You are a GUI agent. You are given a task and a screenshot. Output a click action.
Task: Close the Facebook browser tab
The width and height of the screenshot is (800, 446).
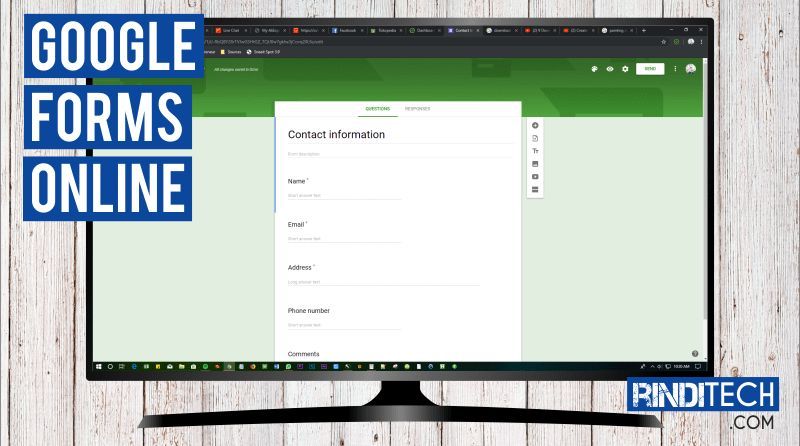[362, 31]
